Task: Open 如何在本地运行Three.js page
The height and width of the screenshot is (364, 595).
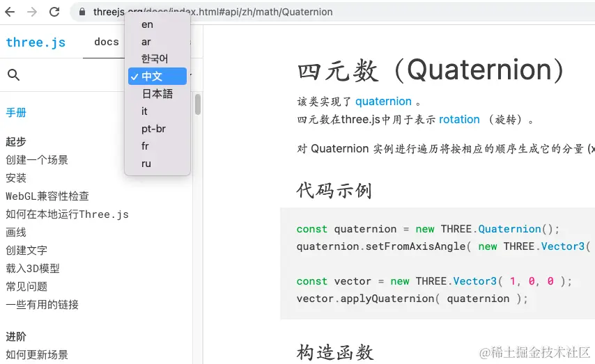Action: [67, 214]
